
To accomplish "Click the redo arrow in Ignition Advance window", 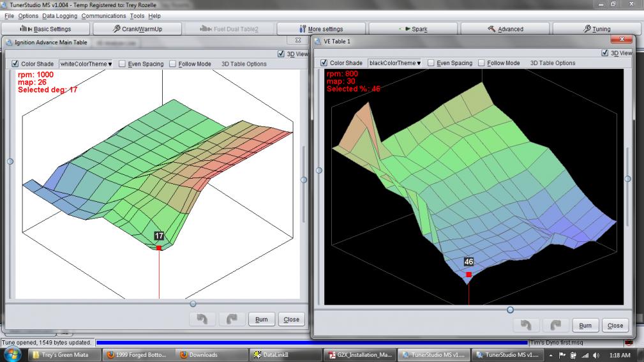I will pos(231,319).
